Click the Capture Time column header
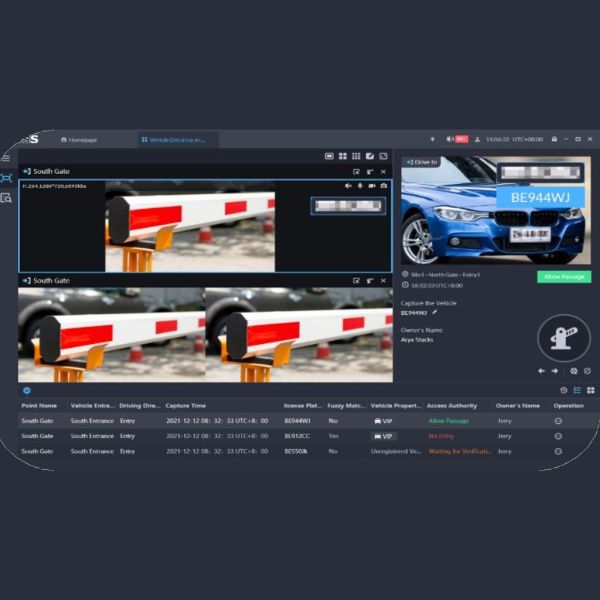The height and width of the screenshot is (600, 600). coord(185,406)
